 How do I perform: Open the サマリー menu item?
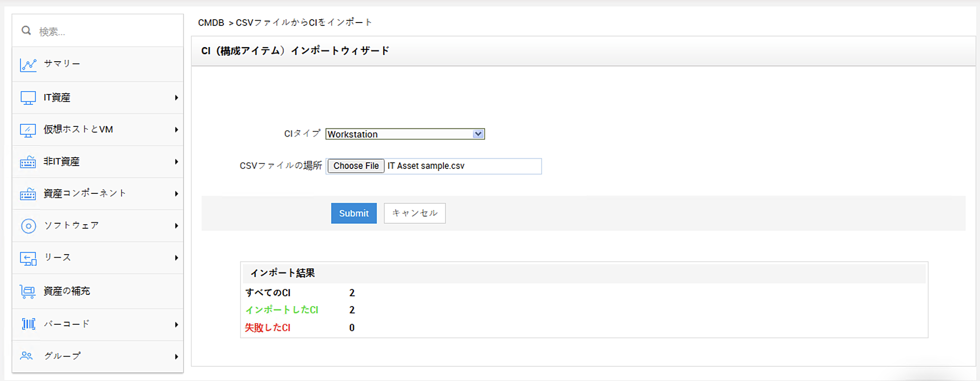(x=62, y=64)
